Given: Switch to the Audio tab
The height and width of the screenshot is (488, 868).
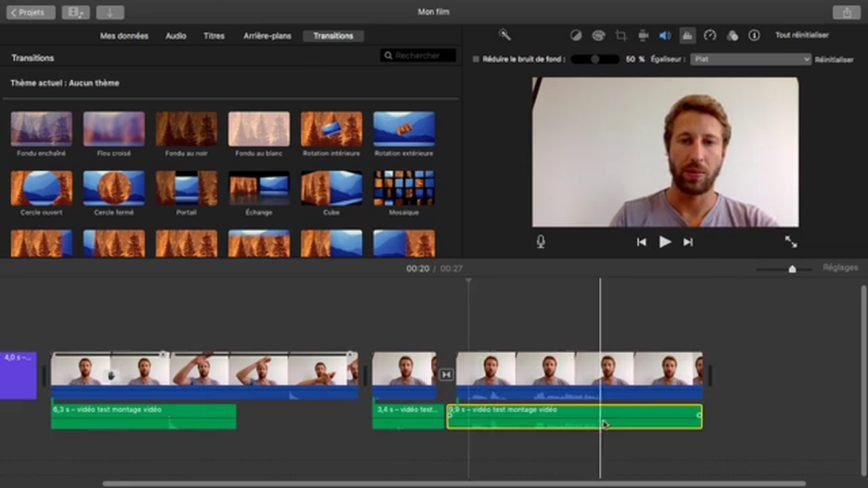Looking at the screenshot, I should (x=176, y=36).
